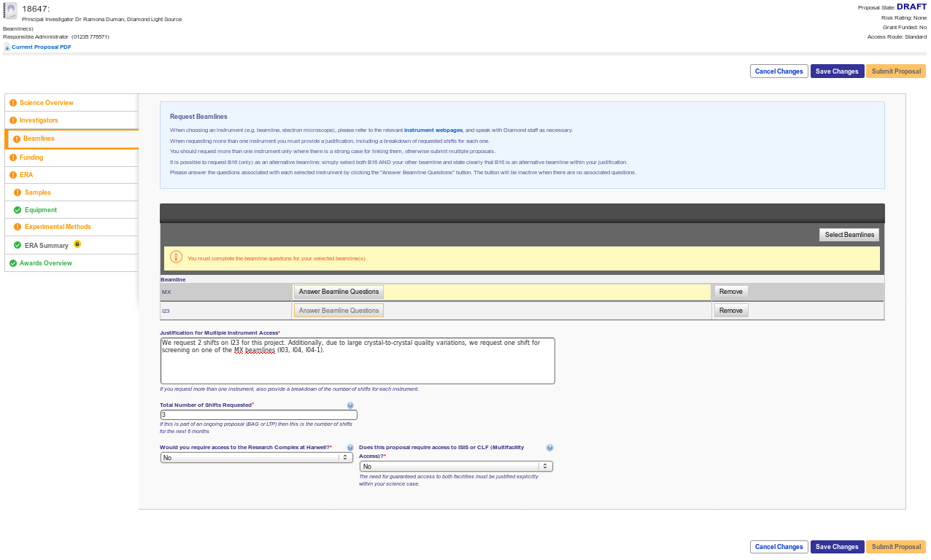931x560 pixels.
Task: Click the green check icon next to Equipment
Action: (x=18, y=210)
